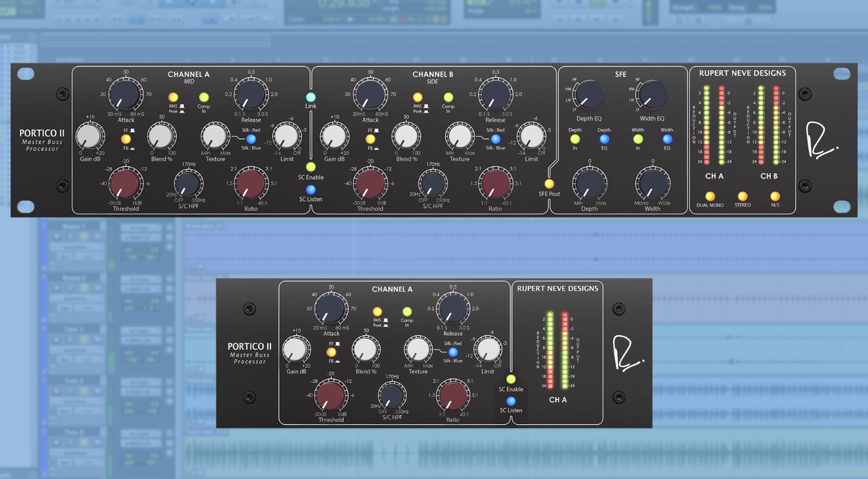Click Channel A Texture knob
868x479 pixels.
215,136
